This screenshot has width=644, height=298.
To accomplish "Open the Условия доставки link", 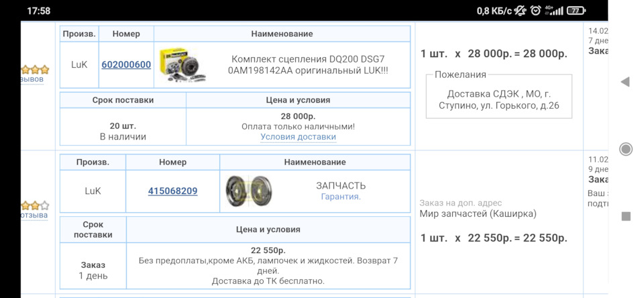I will tap(298, 137).
